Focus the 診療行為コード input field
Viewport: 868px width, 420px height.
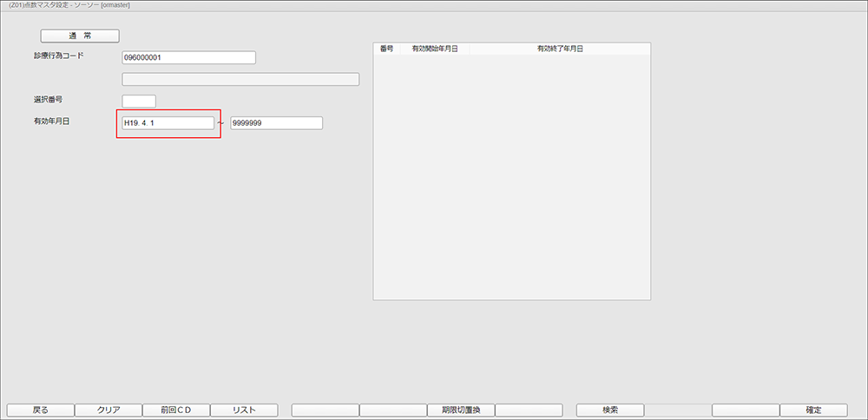tap(189, 58)
